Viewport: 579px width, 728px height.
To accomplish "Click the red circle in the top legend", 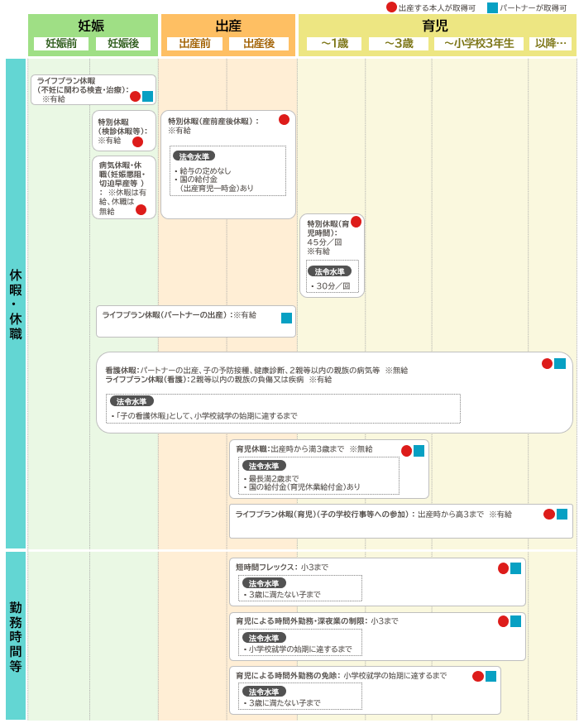I will (x=391, y=7).
